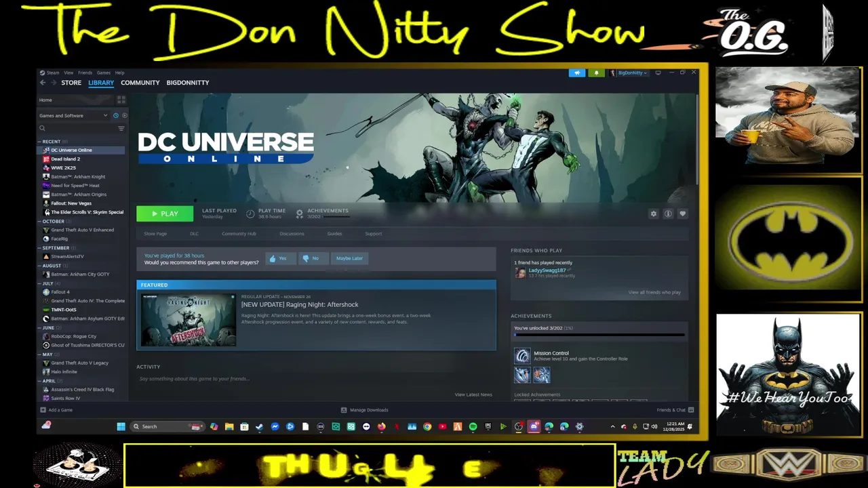Click the achievements gear icon by Play Time
The width and height of the screenshot is (868, 488).
click(299, 213)
